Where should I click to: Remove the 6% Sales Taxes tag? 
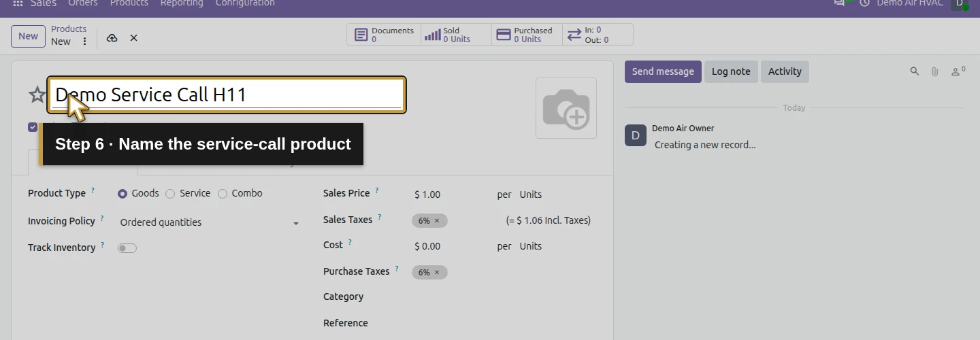pyautogui.click(x=437, y=221)
